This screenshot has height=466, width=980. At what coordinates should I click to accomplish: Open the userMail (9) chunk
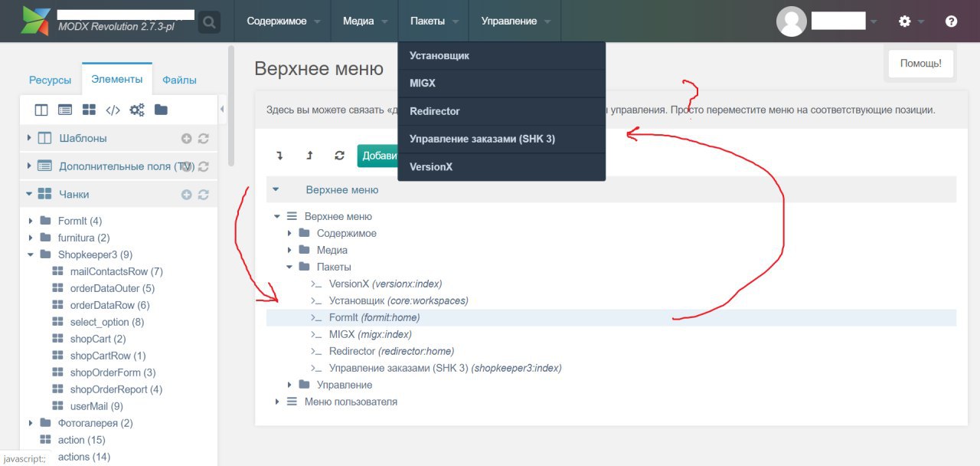click(96, 406)
